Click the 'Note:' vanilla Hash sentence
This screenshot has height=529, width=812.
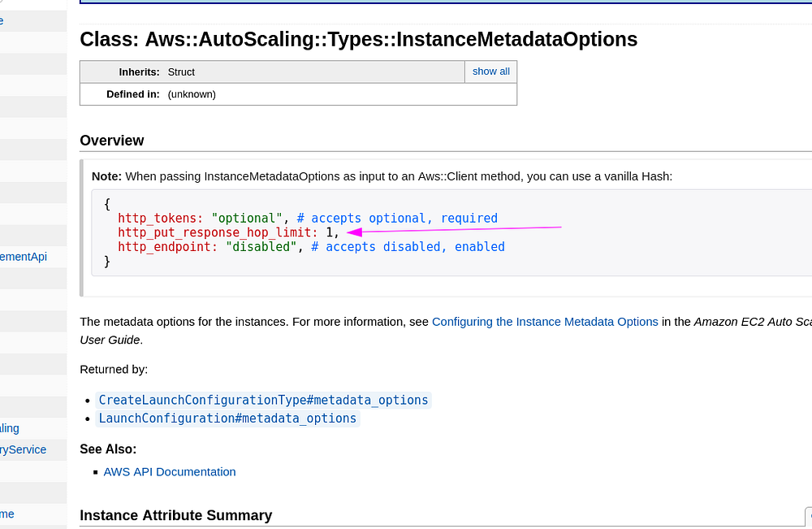[382, 176]
